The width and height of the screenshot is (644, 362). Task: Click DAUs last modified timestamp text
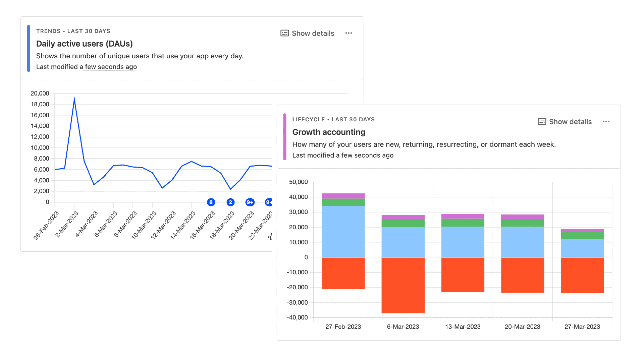[x=108, y=67]
